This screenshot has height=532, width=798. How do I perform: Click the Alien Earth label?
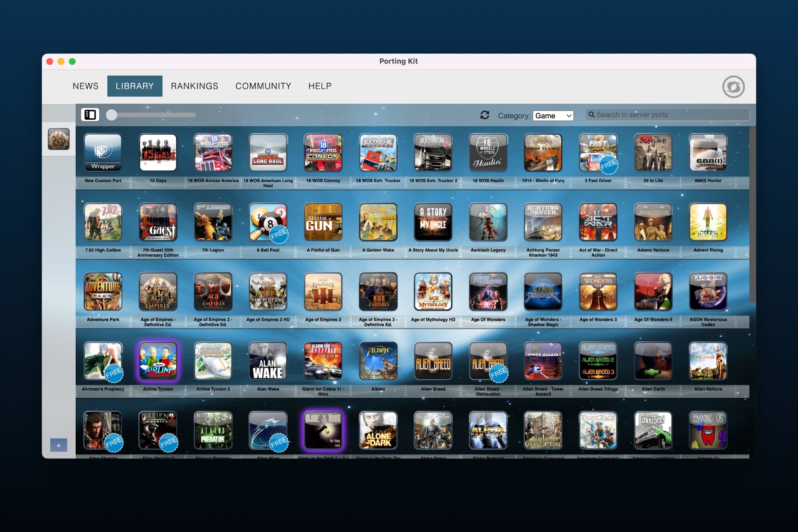[653, 389]
